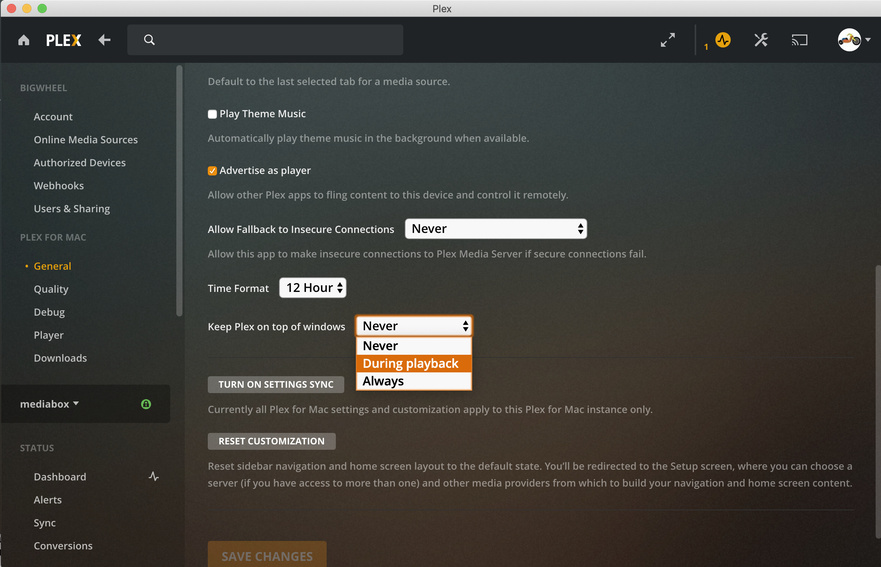Click the main settings scrollbar

click(878, 402)
